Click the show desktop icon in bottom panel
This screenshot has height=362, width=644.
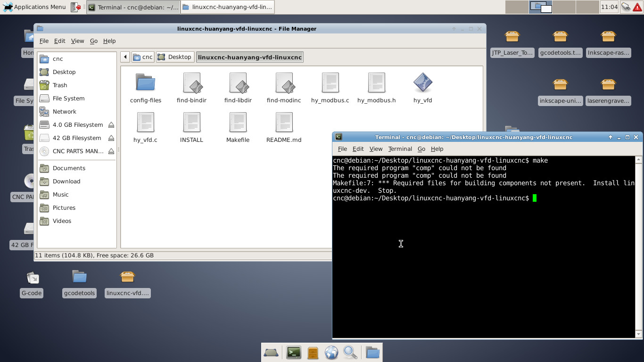(x=271, y=353)
